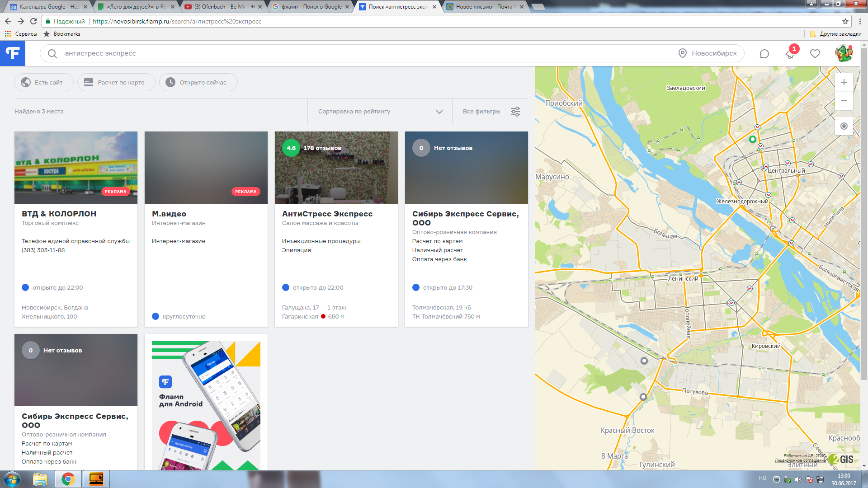868x488 pixels.
Task: Open the Bookmarks folder
Action: click(x=62, y=34)
